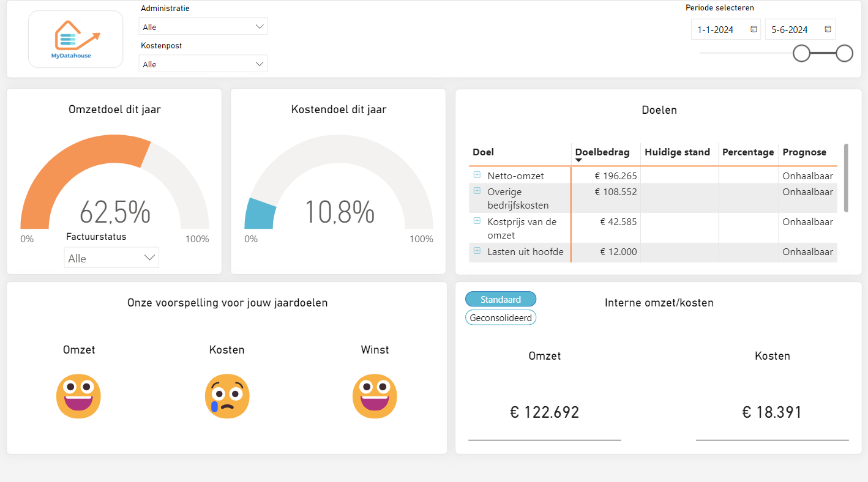Open the Kostenpost dropdown
This screenshot has height=482, width=868.
click(203, 64)
